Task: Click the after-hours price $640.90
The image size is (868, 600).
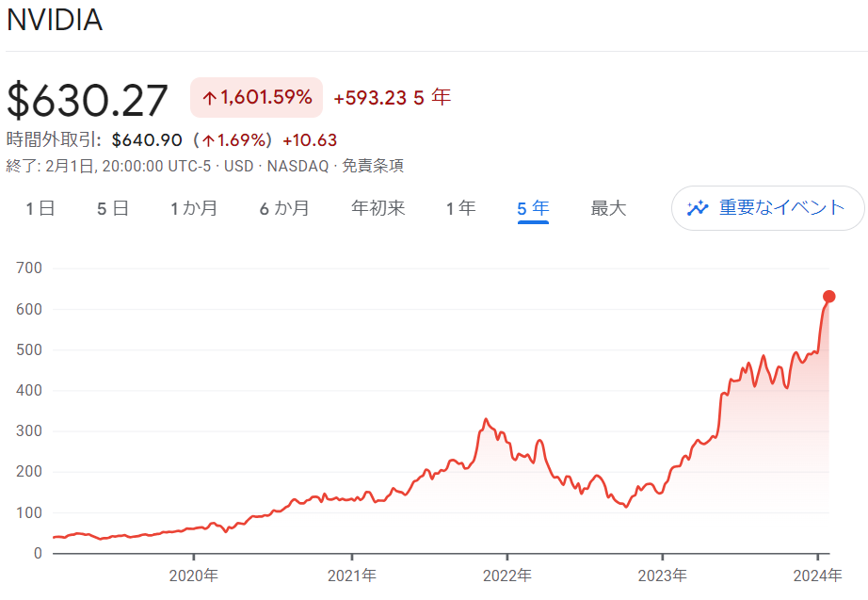Action: click(147, 139)
